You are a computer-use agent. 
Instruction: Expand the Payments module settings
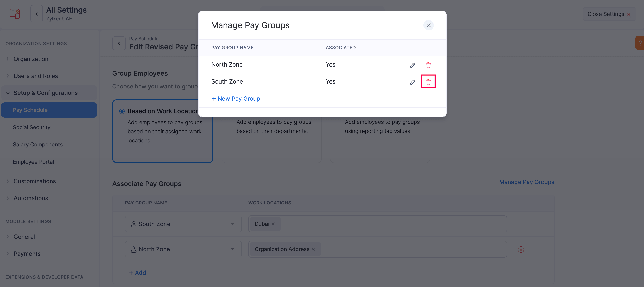pyautogui.click(x=27, y=254)
